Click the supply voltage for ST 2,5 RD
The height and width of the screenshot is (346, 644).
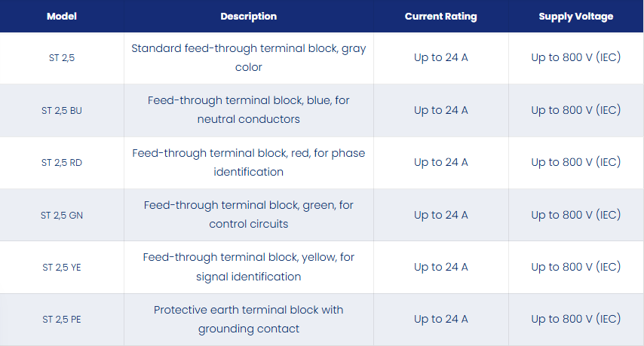pos(576,162)
